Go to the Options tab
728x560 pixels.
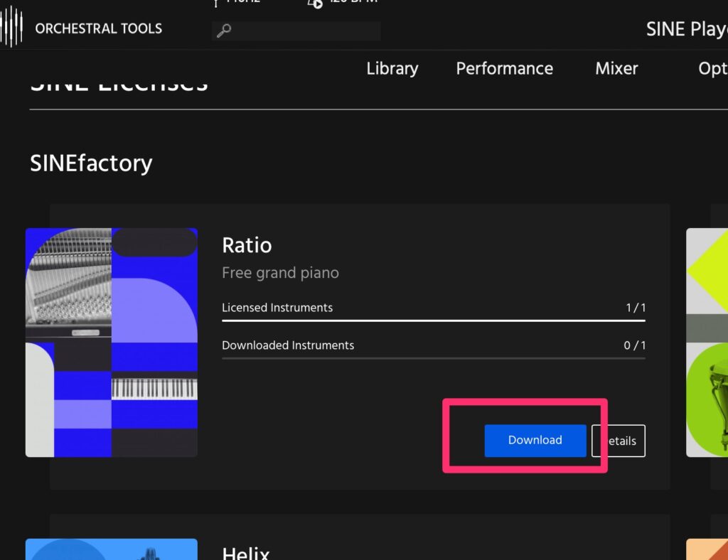[x=712, y=69]
